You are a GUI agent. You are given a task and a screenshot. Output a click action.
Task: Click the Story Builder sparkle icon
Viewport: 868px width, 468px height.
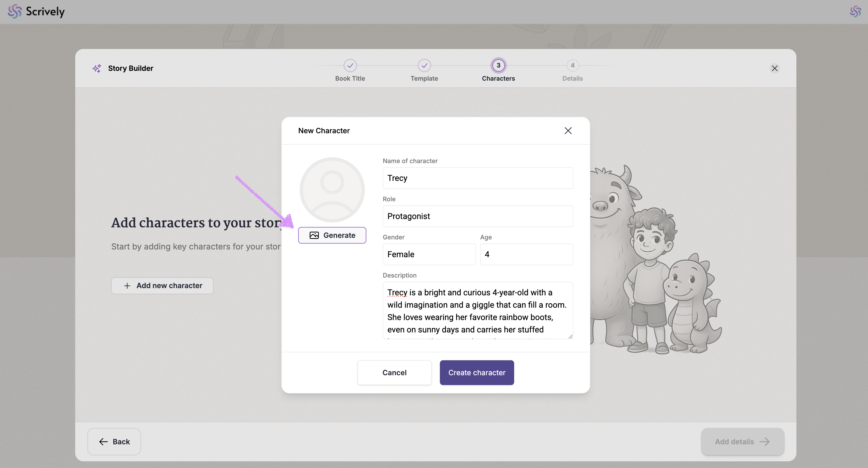click(x=97, y=69)
